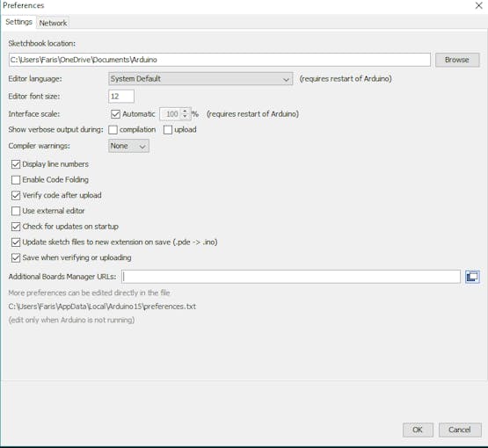
Task: Expand the Compiler warnings dropdown
Action: [x=128, y=146]
